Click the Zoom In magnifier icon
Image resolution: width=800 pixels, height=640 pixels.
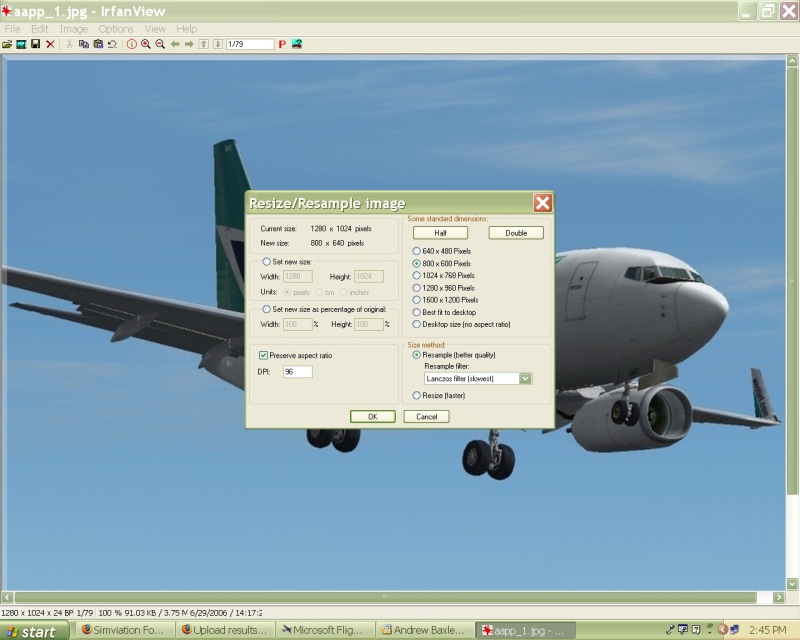(146, 45)
